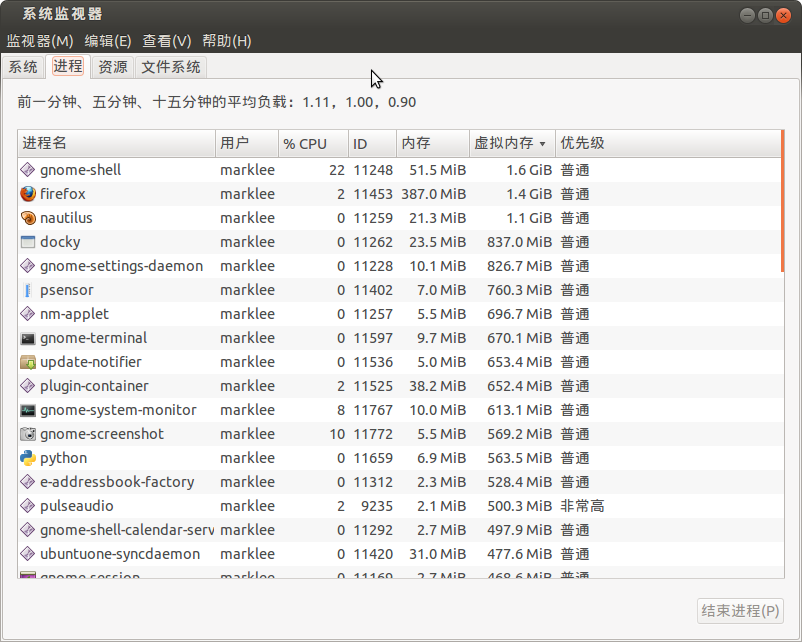Select the e-addressbook-factory process name
The image size is (802, 642).
point(118,482)
